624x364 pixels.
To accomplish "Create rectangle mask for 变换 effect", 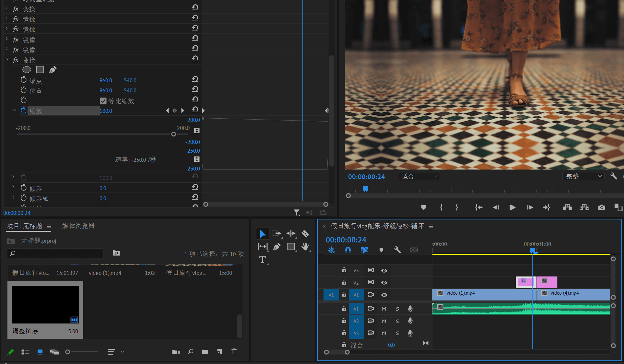I will click(40, 70).
